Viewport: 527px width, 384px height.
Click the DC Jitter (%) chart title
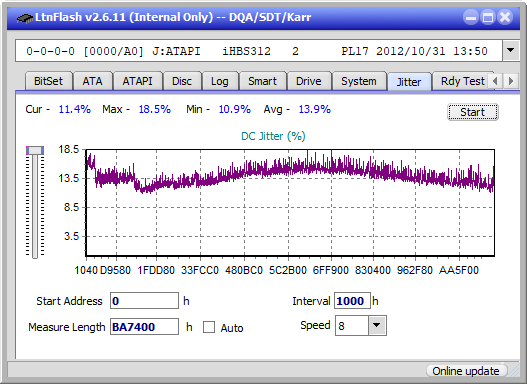point(273,136)
